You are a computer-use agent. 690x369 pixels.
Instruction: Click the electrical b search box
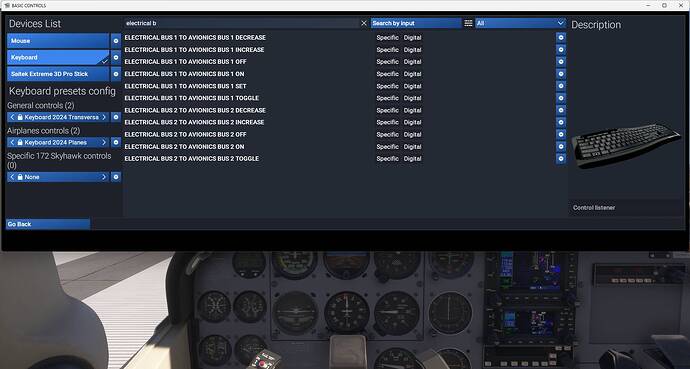242,23
